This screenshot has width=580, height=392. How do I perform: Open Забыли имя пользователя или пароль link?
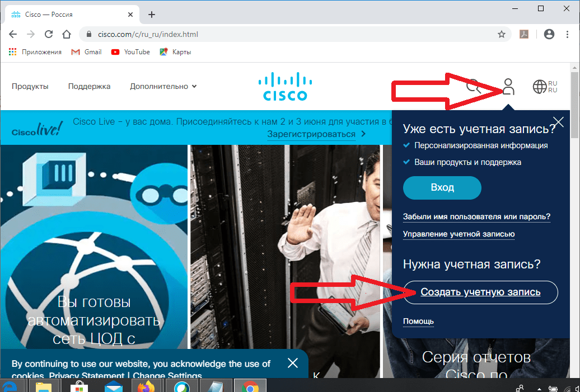click(x=476, y=216)
